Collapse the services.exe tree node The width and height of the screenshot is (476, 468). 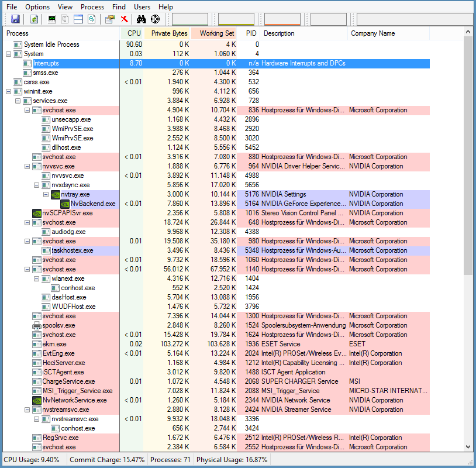[18, 101]
